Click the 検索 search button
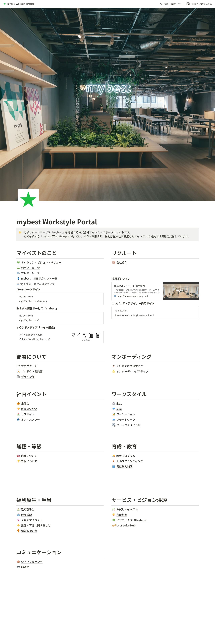This screenshot has width=215, height=644. [164, 4]
